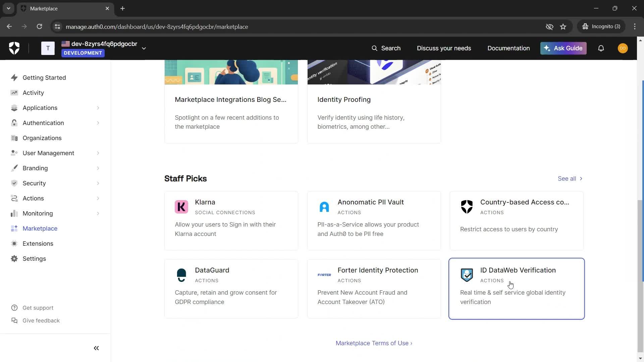Click the Auth0 shield logo

tap(14, 48)
